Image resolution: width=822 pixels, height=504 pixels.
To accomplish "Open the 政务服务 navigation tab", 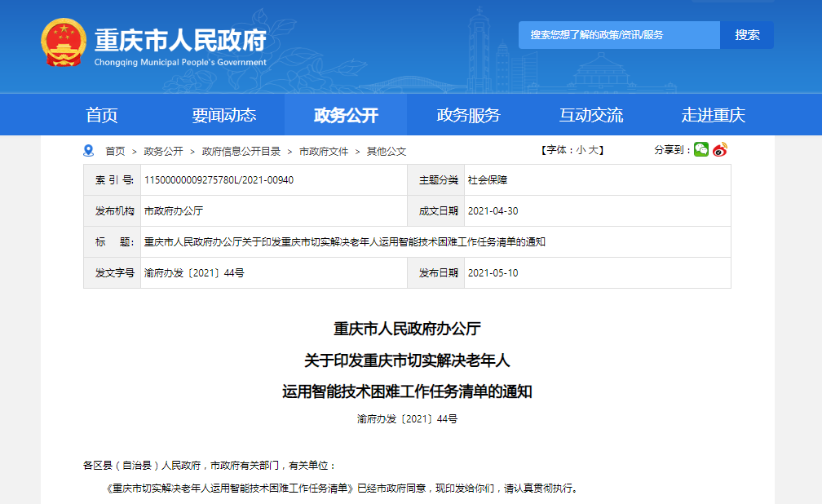I will tap(468, 115).
